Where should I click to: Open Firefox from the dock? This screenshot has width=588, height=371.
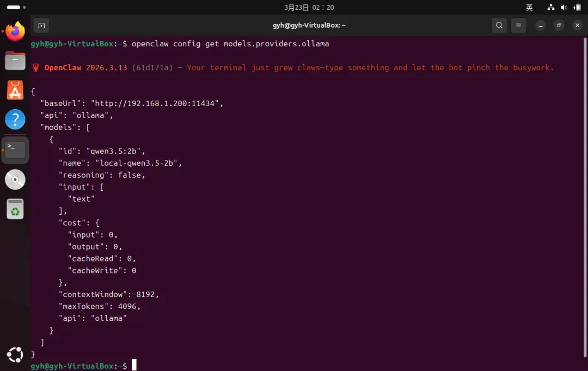tap(15, 31)
